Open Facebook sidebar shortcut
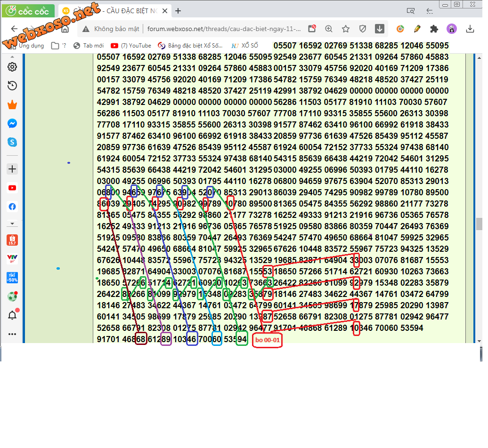The width and height of the screenshot is (488, 448). (12, 207)
